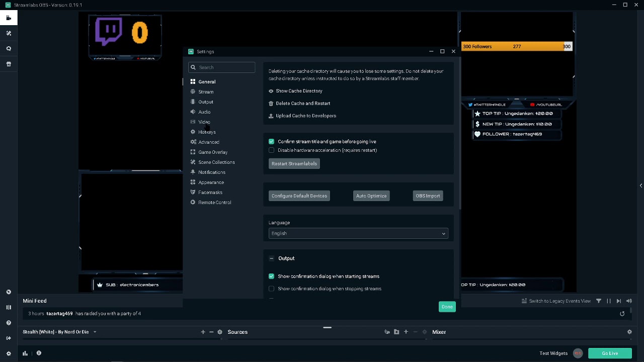Open the Stealth [White] scene collection dropdown

pyautogui.click(x=59, y=332)
